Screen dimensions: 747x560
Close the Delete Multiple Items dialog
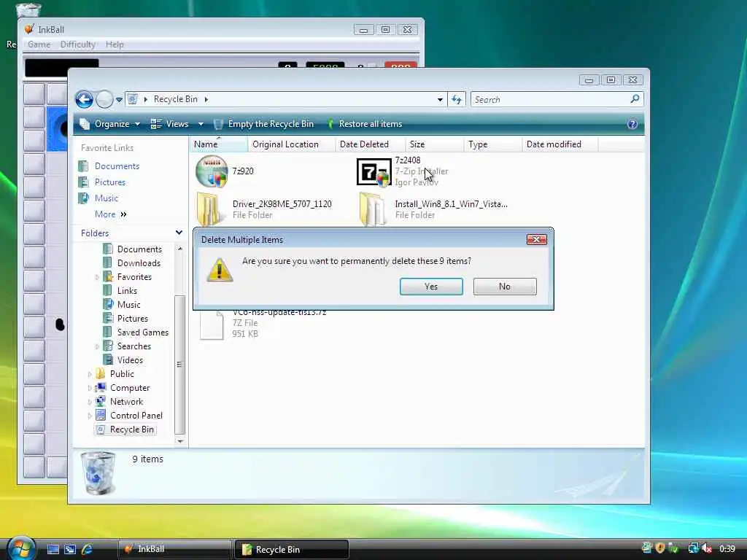click(x=536, y=239)
